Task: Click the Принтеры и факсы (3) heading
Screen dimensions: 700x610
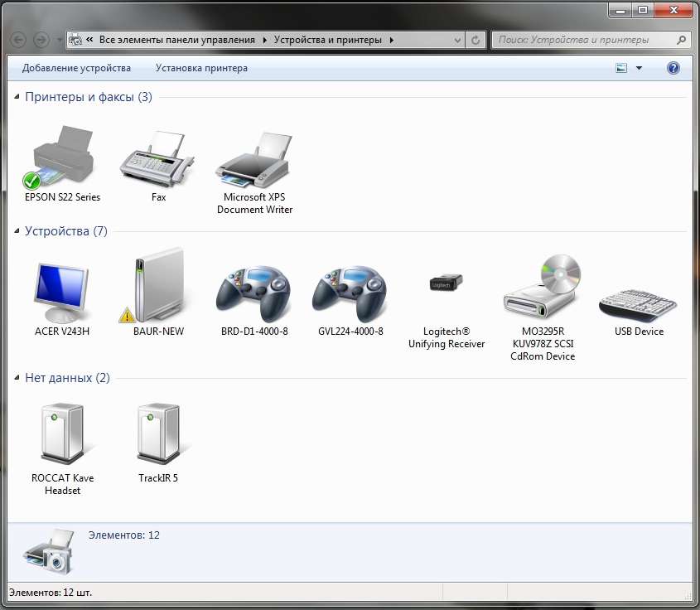Action: [89, 96]
